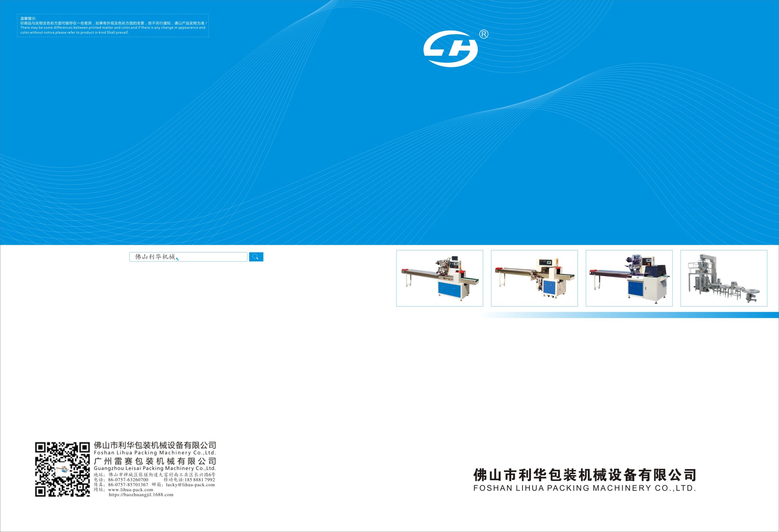Click the QR code image

point(62,469)
